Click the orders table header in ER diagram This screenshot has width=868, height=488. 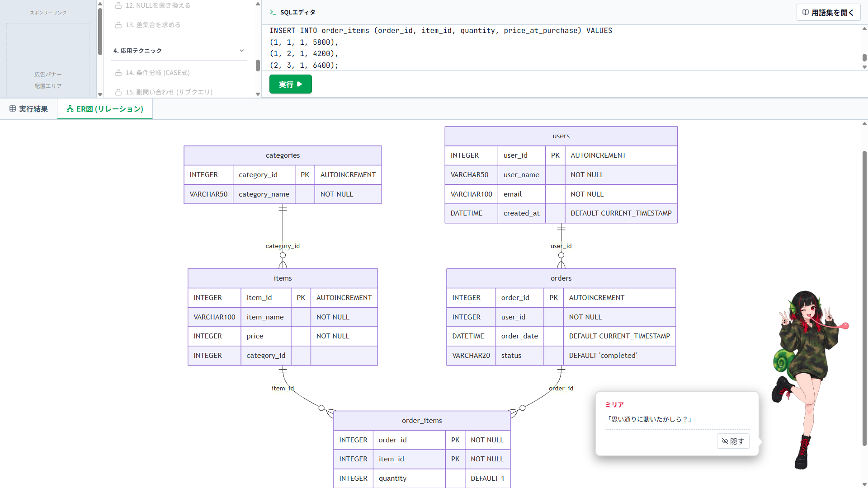561,278
